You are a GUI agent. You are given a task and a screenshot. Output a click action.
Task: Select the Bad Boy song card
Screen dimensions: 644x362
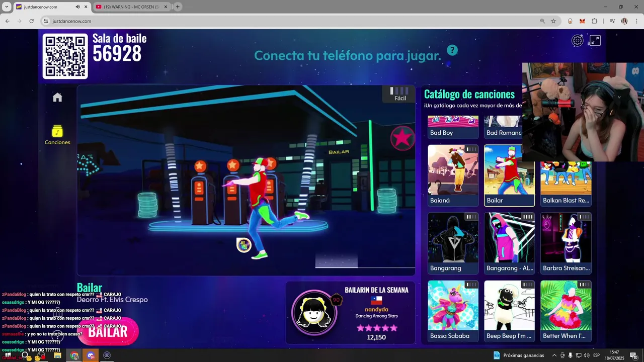click(x=453, y=128)
